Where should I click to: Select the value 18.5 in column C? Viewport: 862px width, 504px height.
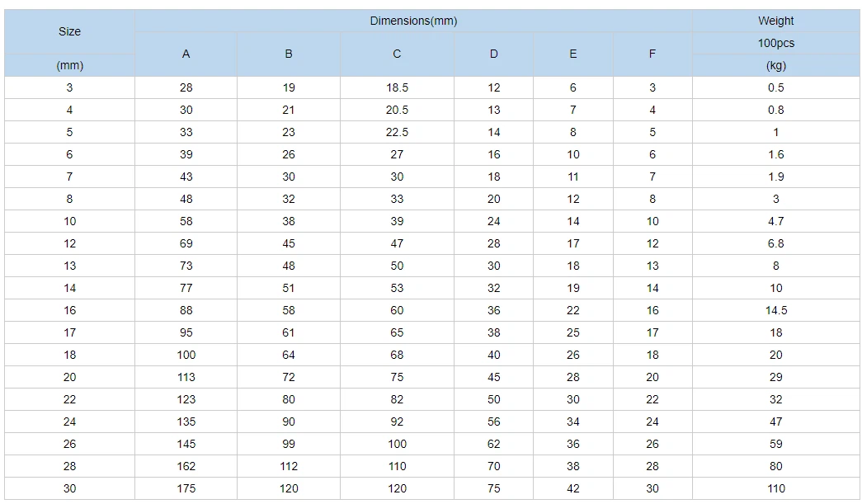click(x=397, y=88)
